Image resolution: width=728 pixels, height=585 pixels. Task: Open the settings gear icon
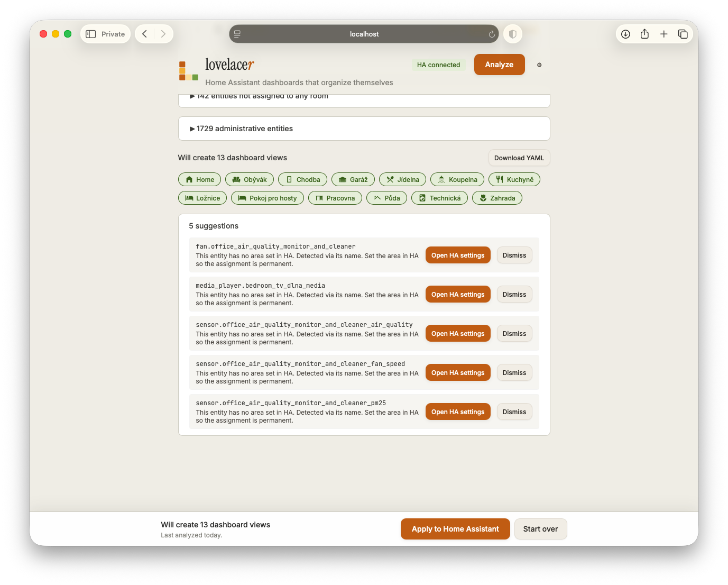[x=539, y=65]
